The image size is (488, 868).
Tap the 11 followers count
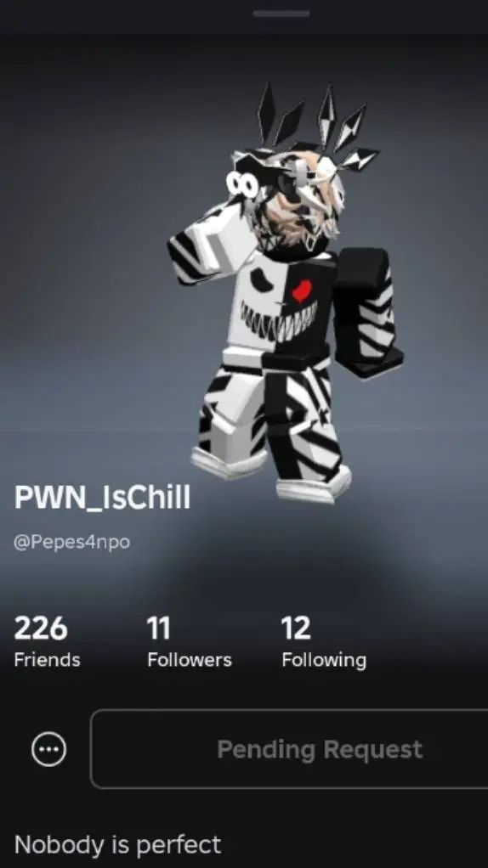point(158,628)
